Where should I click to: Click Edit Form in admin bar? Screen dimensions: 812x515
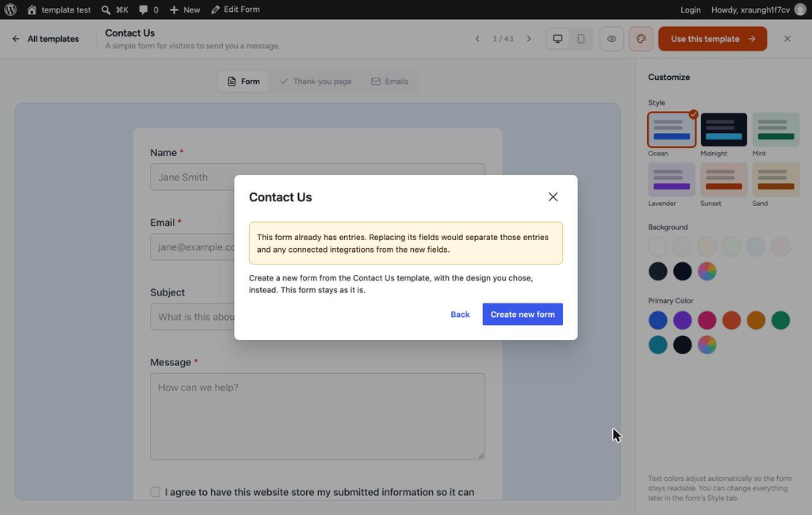pos(236,10)
